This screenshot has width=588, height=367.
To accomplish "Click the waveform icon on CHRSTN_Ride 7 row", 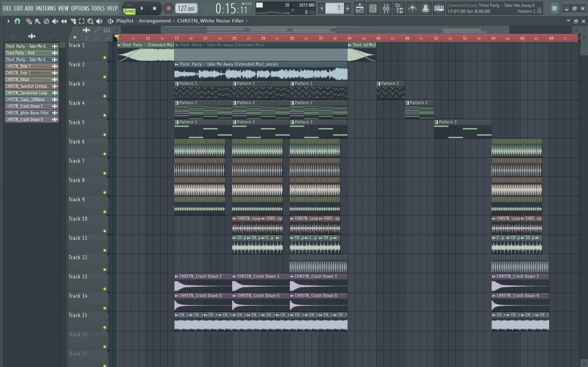I will click(54, 66).
